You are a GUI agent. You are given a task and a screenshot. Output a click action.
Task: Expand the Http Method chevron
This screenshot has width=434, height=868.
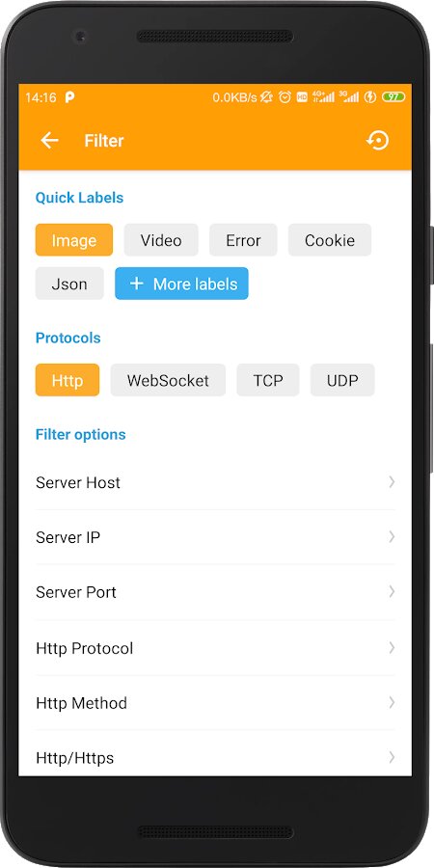pyautogui.click(x=392, y=702)
